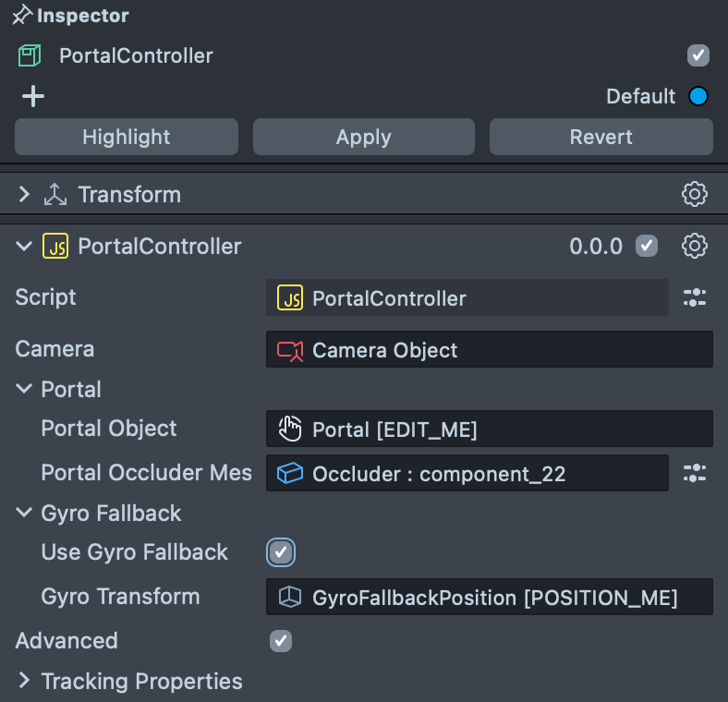Image resolution: width=728 pixels, height=702 pixels.
Task: Click the green cube object icon
Action: click(x=30, y=56)
